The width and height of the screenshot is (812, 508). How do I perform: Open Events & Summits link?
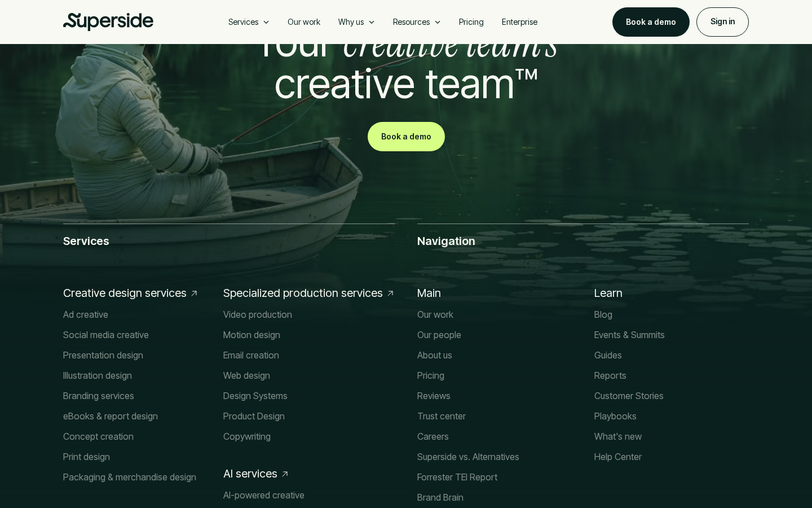629,335
